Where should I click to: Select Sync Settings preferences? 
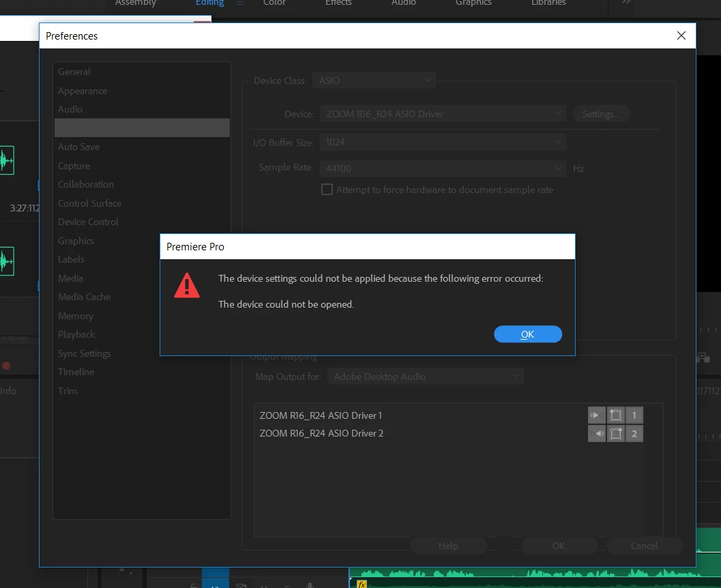84,353
